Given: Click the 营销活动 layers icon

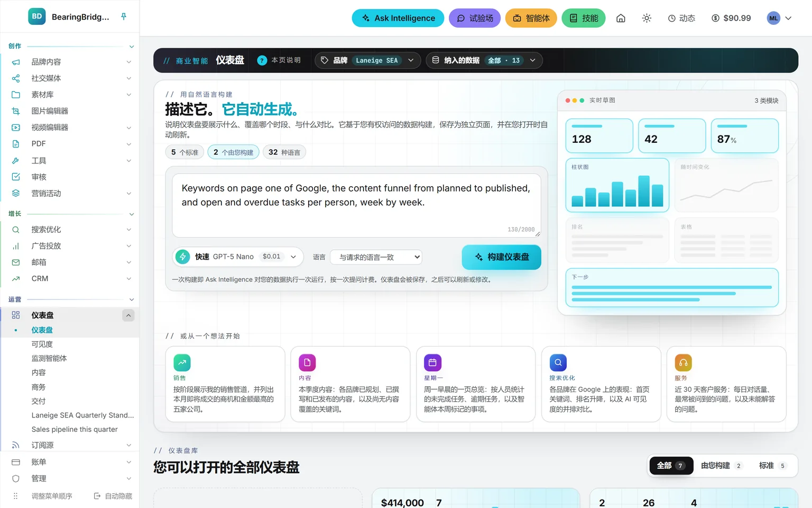Looking at the screenshot, I should pyautogui.click(x=16, y=193).
